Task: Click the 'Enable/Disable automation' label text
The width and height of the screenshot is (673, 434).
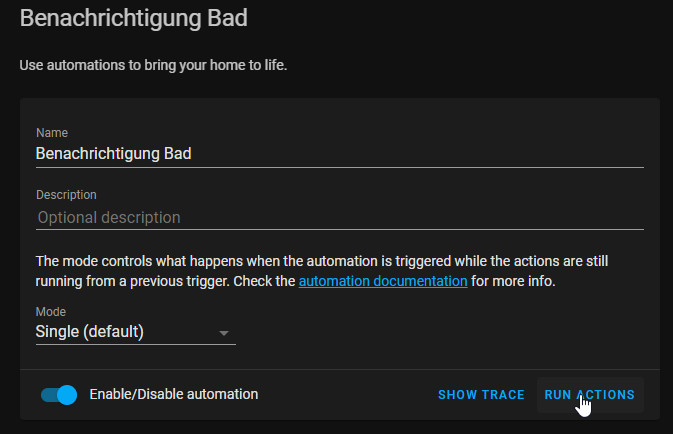Action: (x=174, y=395)
